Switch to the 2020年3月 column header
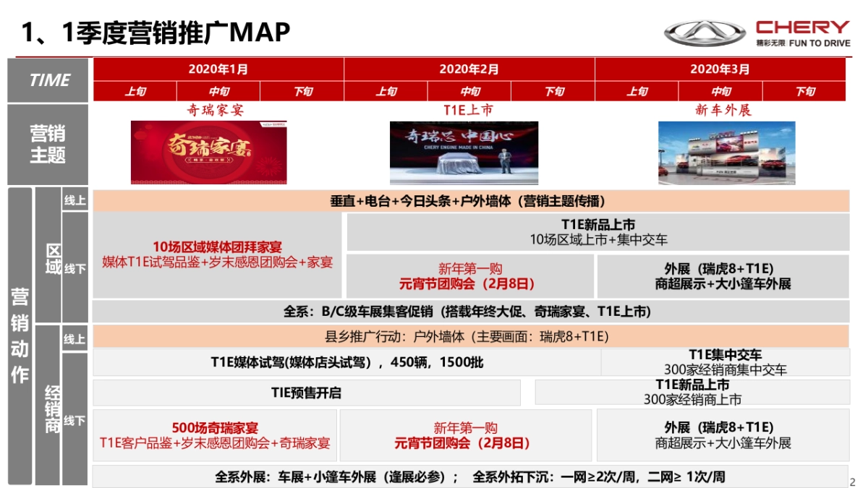The width and height of the screenshot is (868, 488). pyautogui.click(x=718, y=69)
